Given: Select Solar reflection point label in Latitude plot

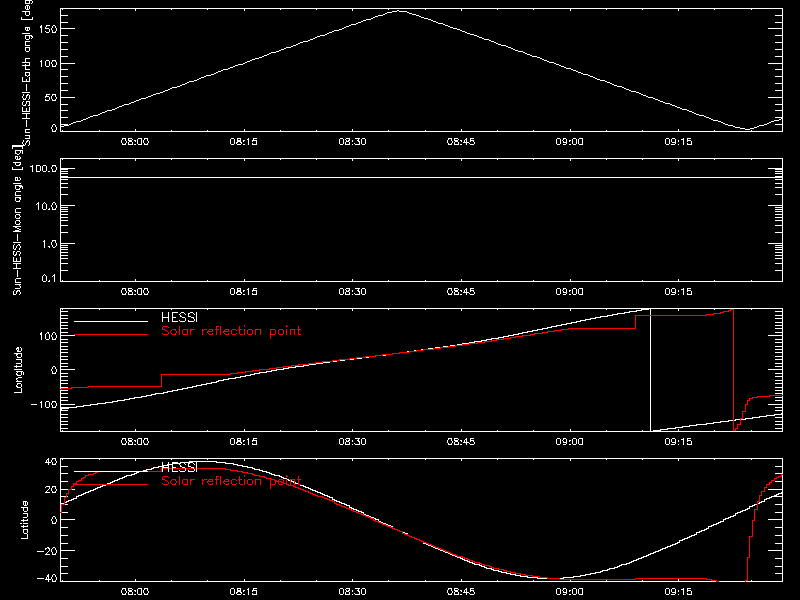Looking at the screenshot, I should [231, 481].
